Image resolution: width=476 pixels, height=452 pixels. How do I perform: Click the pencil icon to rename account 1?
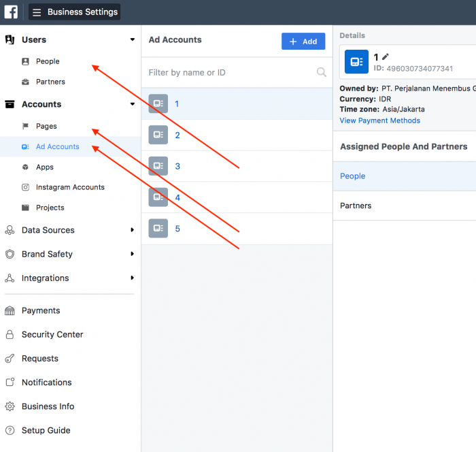(386, 57)
